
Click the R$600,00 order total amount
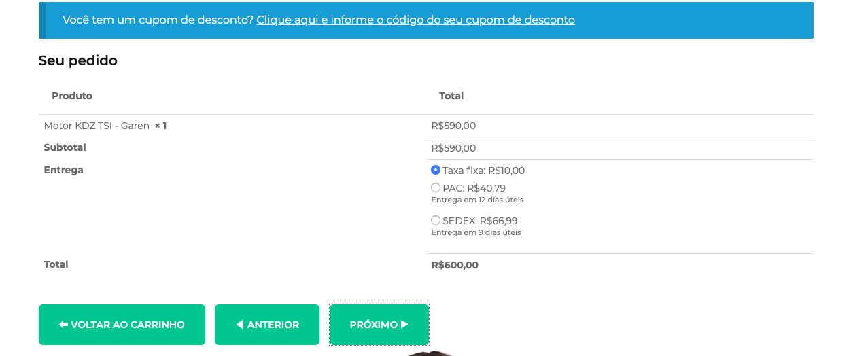[455, 265]
